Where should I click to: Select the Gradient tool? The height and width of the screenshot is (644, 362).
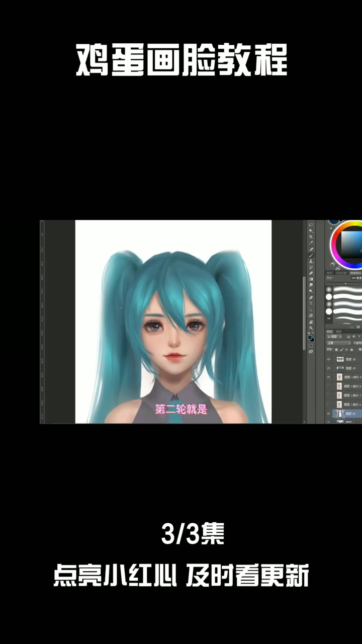tap(311, 279)
